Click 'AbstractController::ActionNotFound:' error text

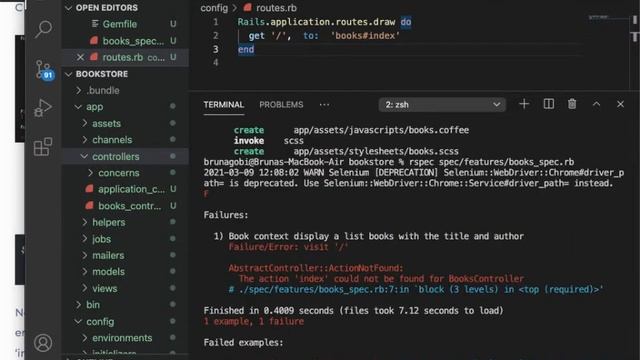(x=316, y=268)
